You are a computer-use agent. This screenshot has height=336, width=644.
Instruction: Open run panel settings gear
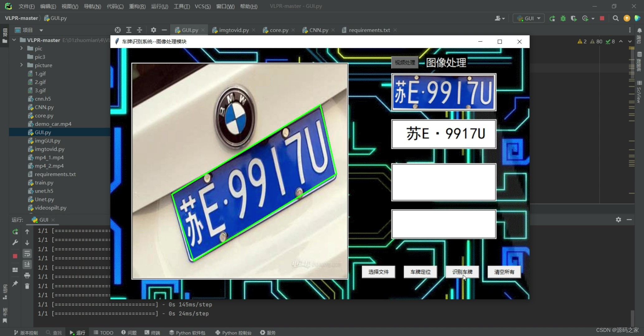618,220
